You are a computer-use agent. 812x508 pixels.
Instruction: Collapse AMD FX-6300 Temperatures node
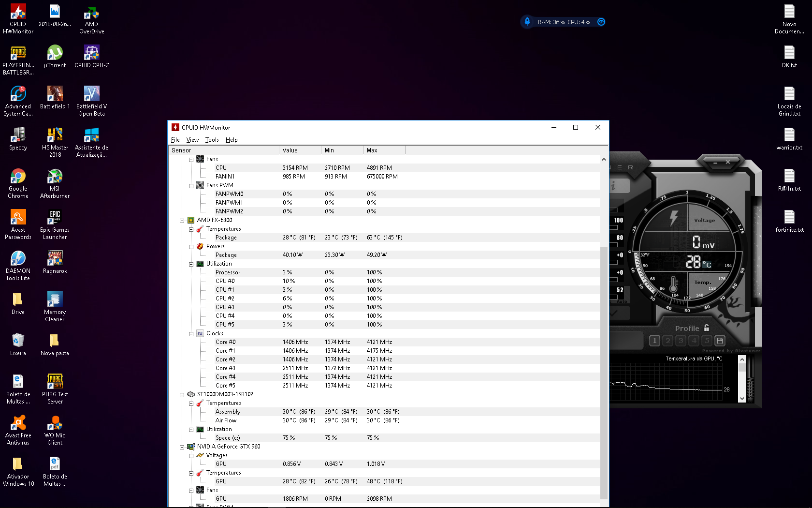click(191, 229)
